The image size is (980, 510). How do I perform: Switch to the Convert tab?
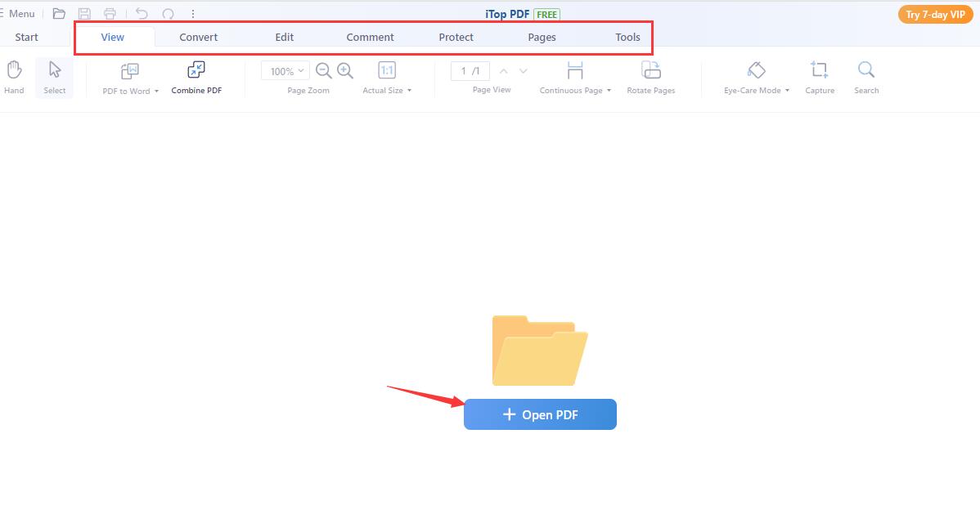198,37
